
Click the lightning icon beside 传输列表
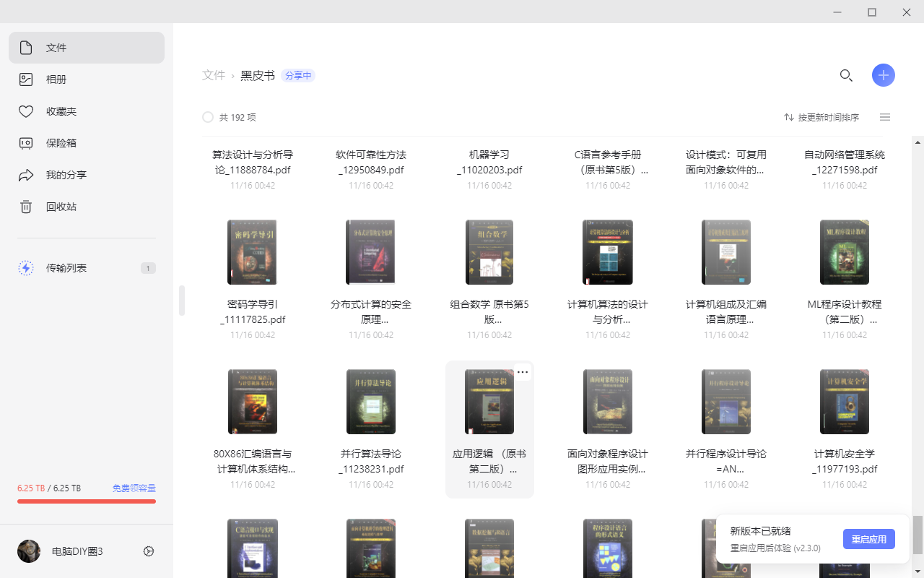[26, 268]
